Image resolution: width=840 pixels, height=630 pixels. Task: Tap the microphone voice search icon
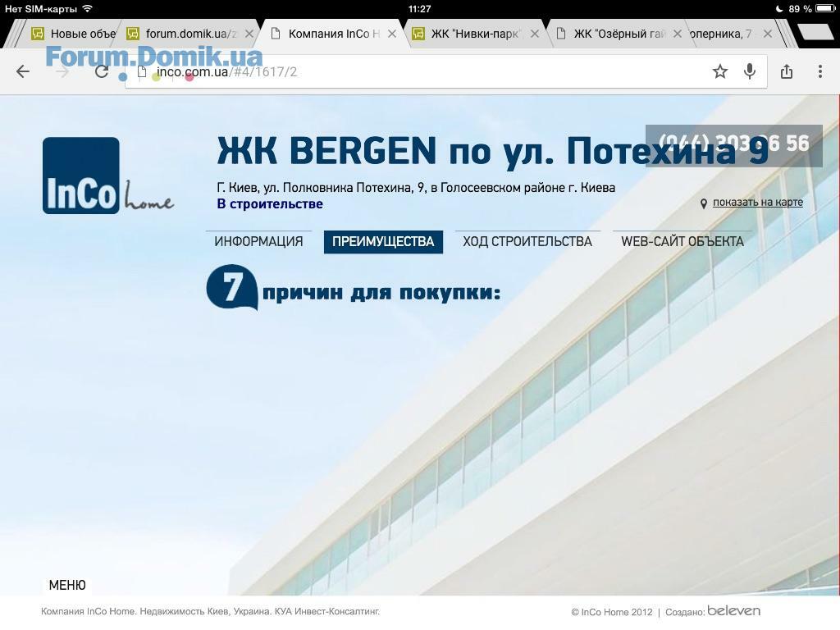point(750,71)
